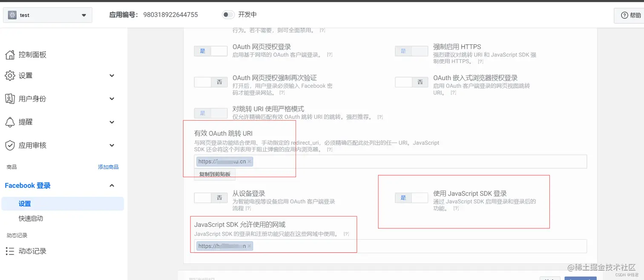Click the 设置 gear icon in sidebar

coord(10,75)
